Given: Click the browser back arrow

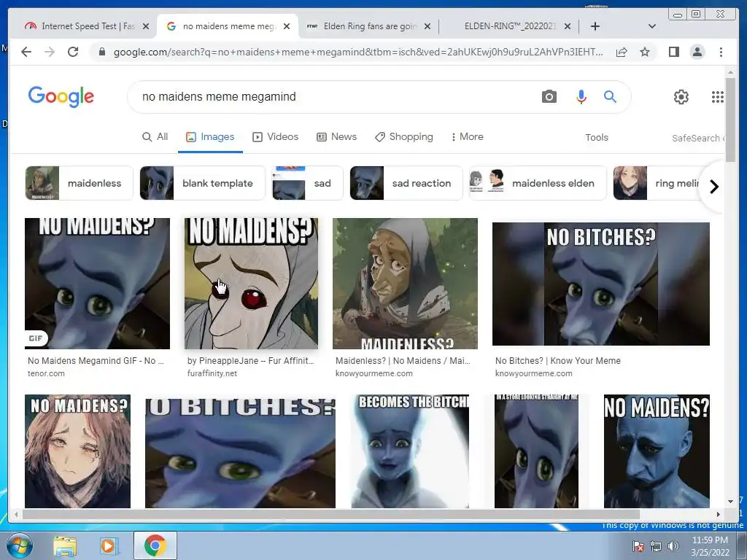Looking at the screenshot, I should pyautogui.click(x=26, y=52).
